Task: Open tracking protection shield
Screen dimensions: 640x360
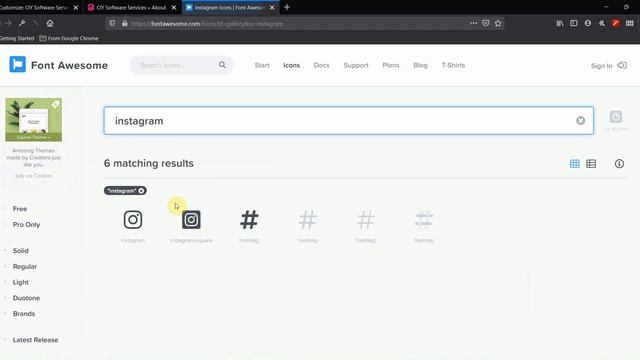Action: 112,23
